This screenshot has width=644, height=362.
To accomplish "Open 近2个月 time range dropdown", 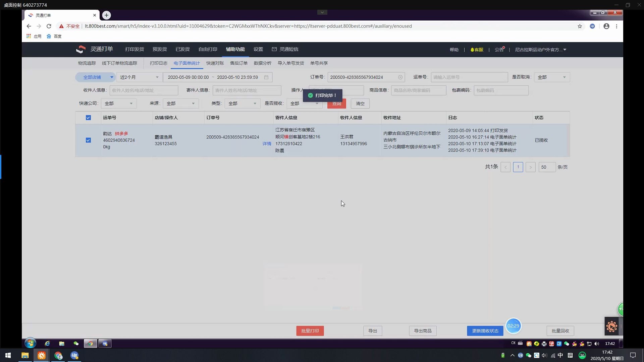I will (x=139, y=77).
